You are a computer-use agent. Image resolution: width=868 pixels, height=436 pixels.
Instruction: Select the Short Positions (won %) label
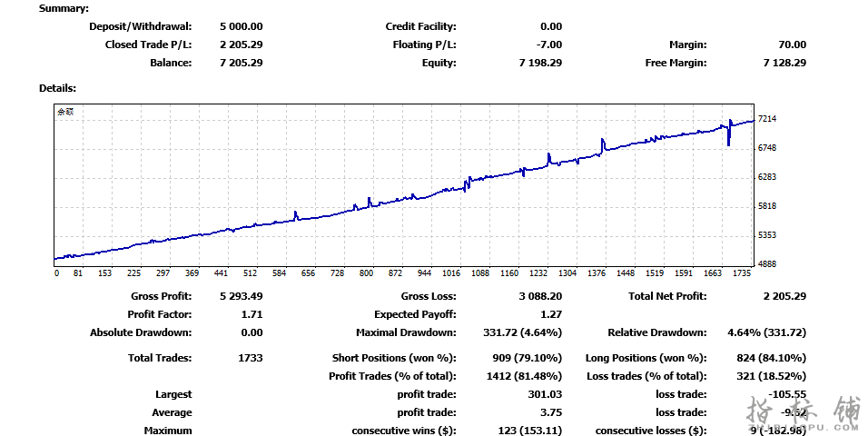[394, 359]
